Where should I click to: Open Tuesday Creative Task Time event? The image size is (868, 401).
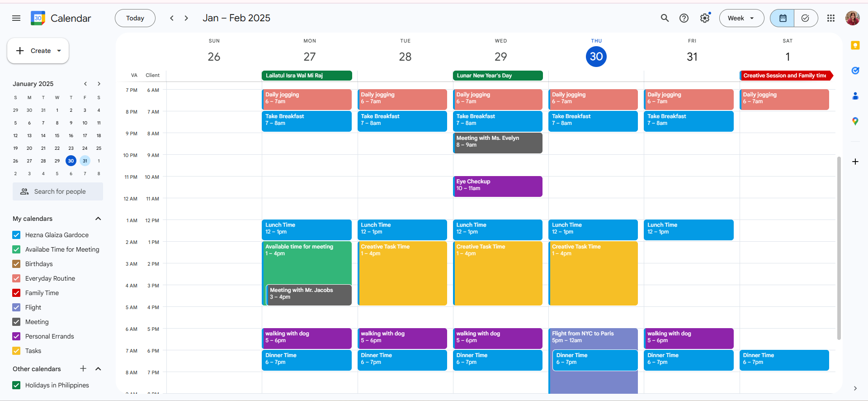click(x=402, y=273)
